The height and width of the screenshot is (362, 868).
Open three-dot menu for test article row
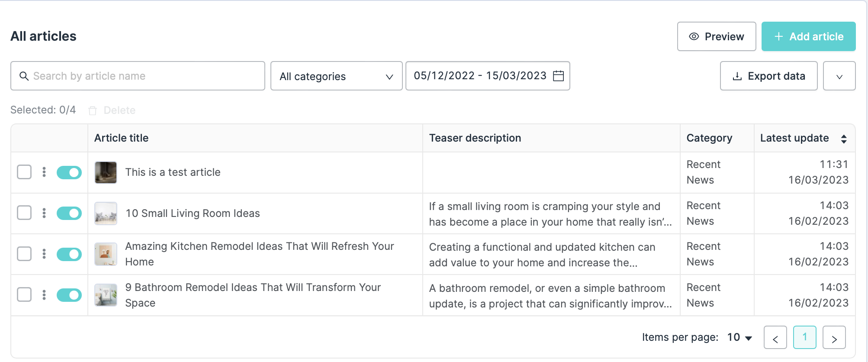pos(44,172)
